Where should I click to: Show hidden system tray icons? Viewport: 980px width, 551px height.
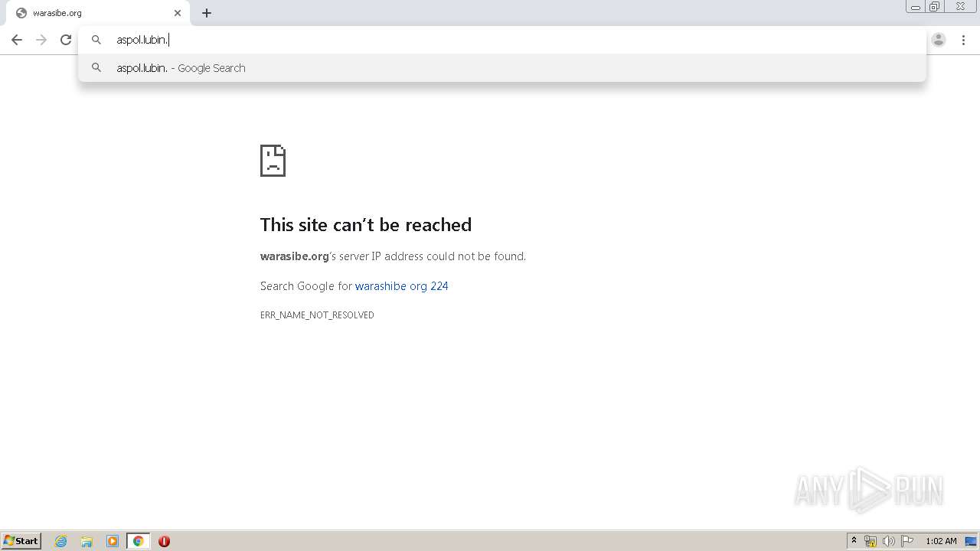point(854,541)
